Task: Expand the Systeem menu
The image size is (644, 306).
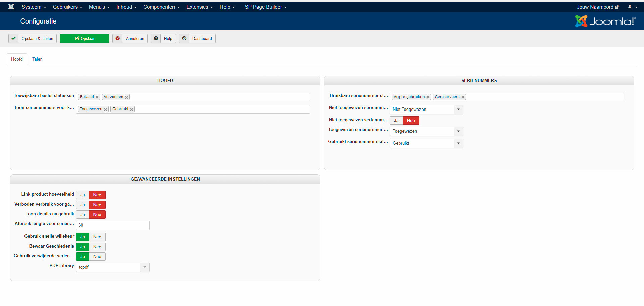Action: point(34,7)
